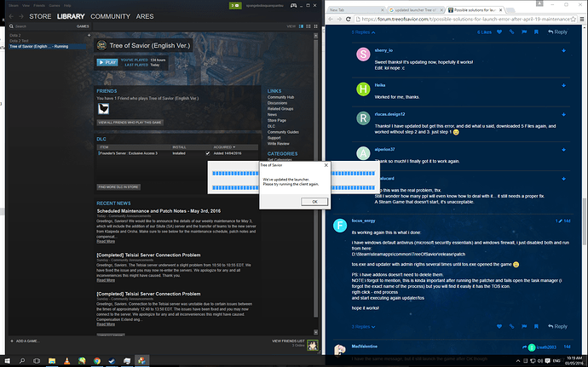
Task: Open the STORE tab in Steam
Action: (42, 14)
